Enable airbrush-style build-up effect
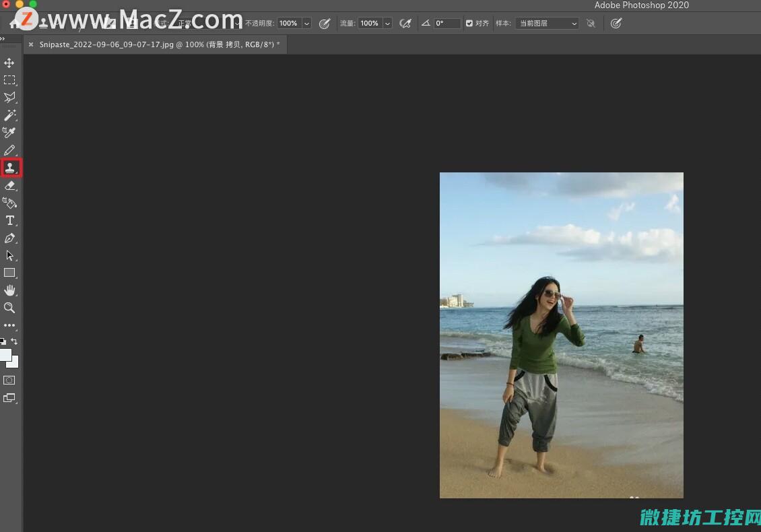Viewport: 761px width, 532px height. (405, 24)
